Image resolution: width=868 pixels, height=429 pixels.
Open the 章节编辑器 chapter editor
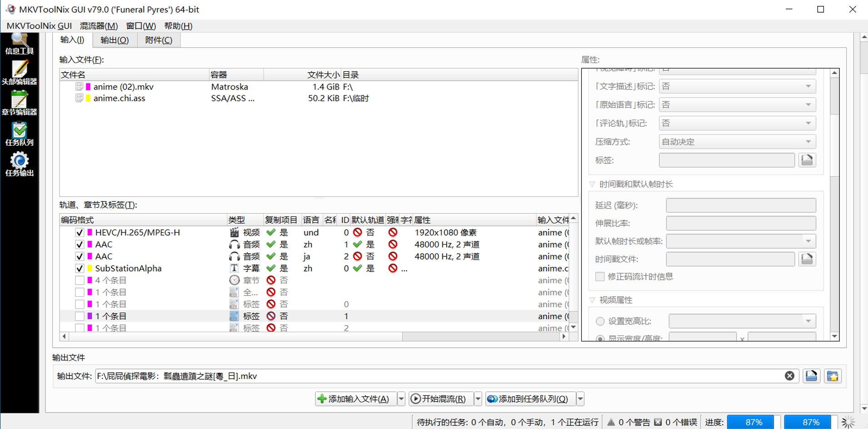(x=19, y=104)
